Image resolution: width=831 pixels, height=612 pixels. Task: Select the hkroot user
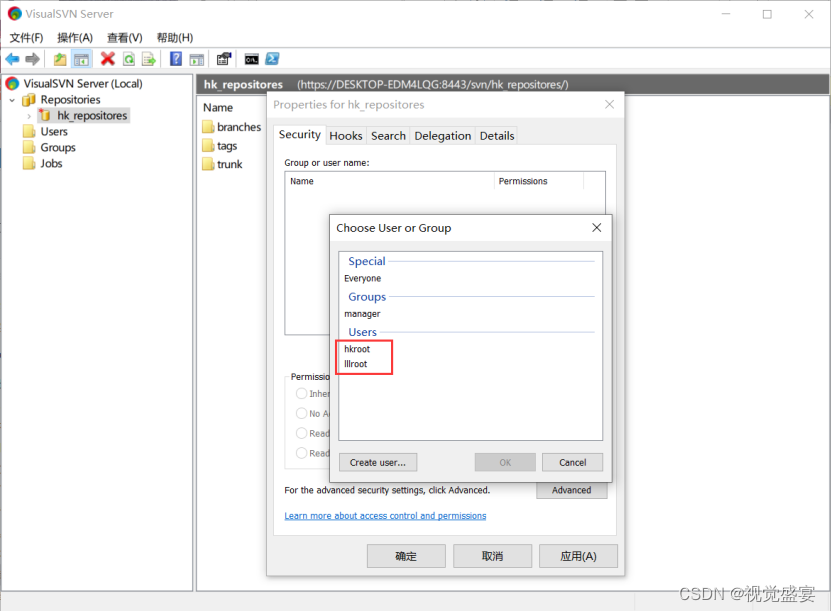click(357, 349)
